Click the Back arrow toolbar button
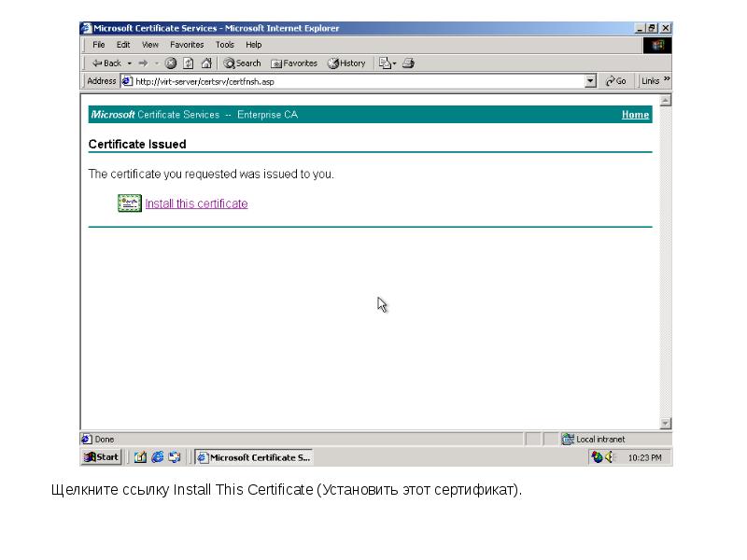Image resolution: width=747 pixels, height=560 pixels. click(x=105, y=63)
